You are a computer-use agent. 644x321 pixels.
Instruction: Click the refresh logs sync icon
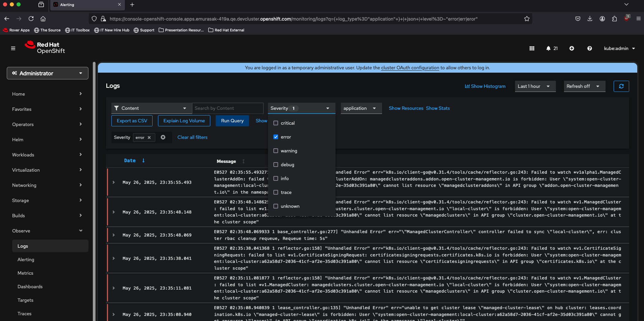pyautogui.click(x=621, y=86)
